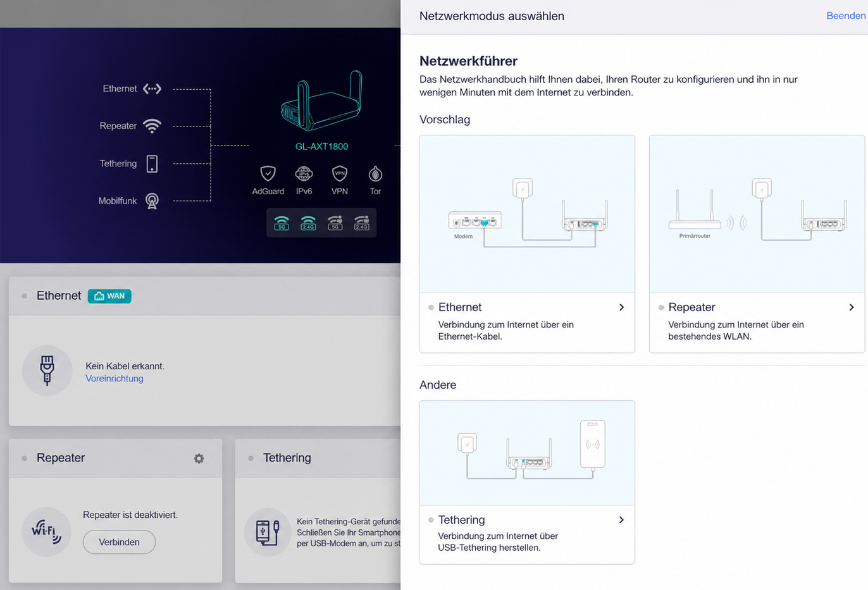
Task: Click the Andere section heading
Action: (438, 385)
